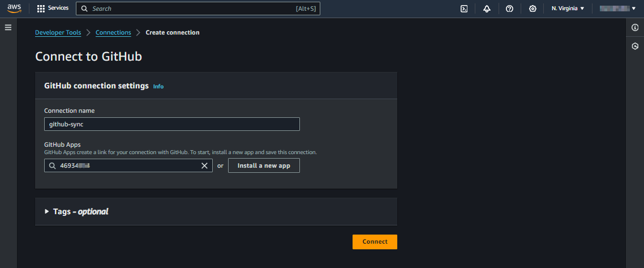This screenshot has height=268, width=644.
Task: Click the GitHub Apps description text
Action: pyautogui.click(x=181, y=152)
